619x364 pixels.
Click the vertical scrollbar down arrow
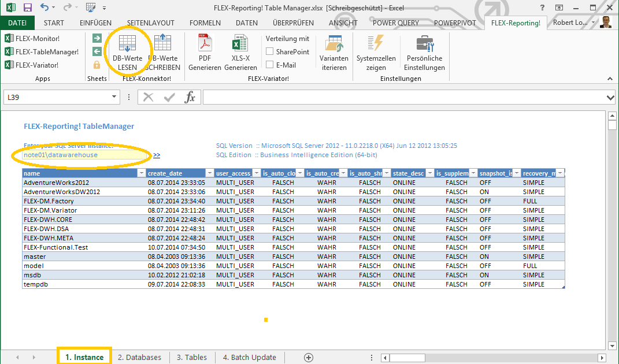pyautogui.click(x=612, y=346)
